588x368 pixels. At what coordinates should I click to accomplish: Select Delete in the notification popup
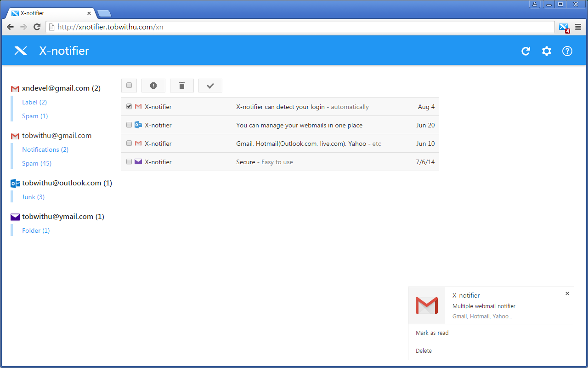[424, 351]
